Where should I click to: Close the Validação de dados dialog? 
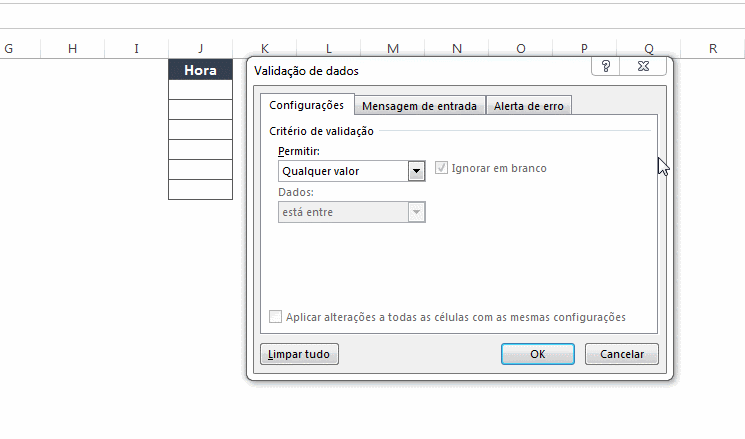647,66
